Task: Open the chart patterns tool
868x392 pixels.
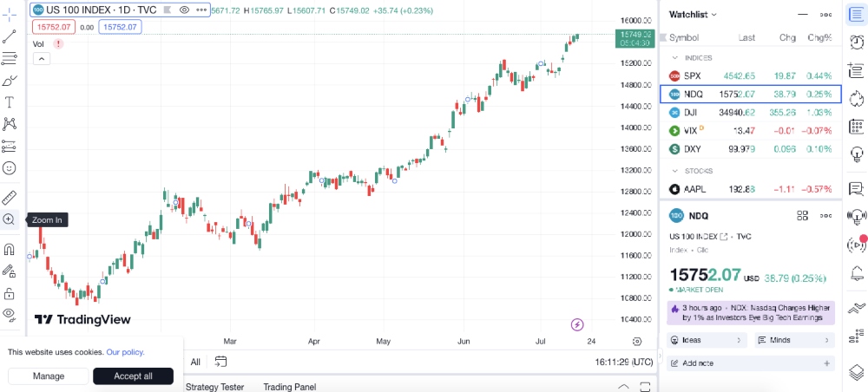Action: click(9, 124)
